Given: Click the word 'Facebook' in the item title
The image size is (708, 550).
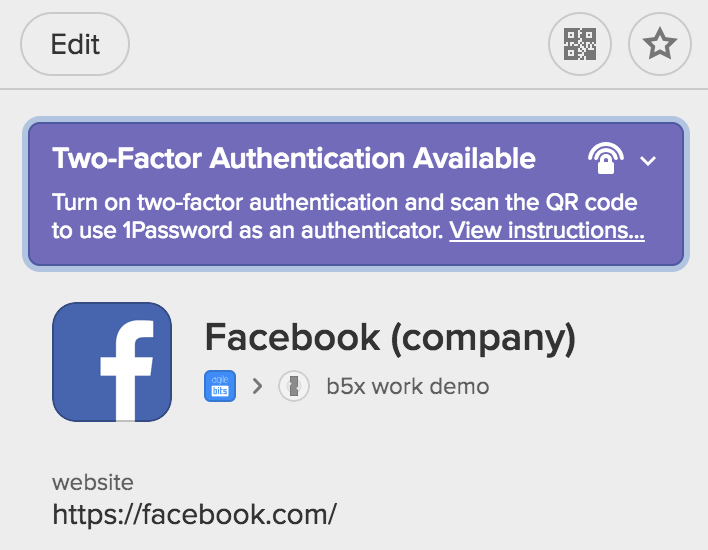Looking at the screenshot, I should point(293,337).
